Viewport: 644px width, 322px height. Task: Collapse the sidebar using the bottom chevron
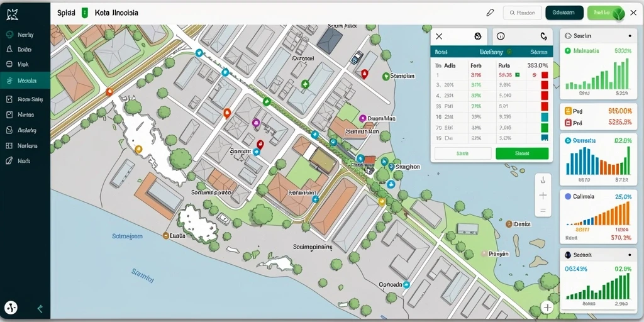click(40, 309)
